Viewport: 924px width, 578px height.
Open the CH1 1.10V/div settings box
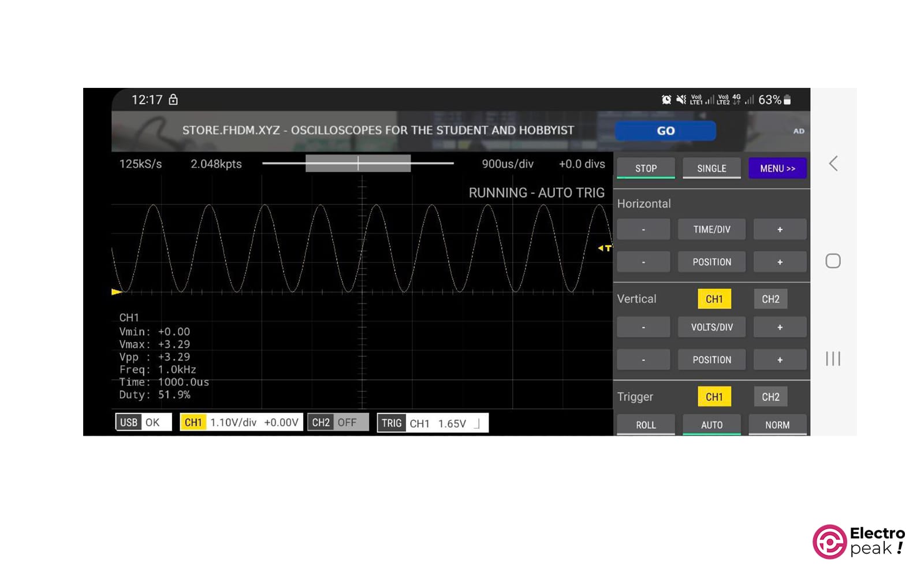coord(241,423)
